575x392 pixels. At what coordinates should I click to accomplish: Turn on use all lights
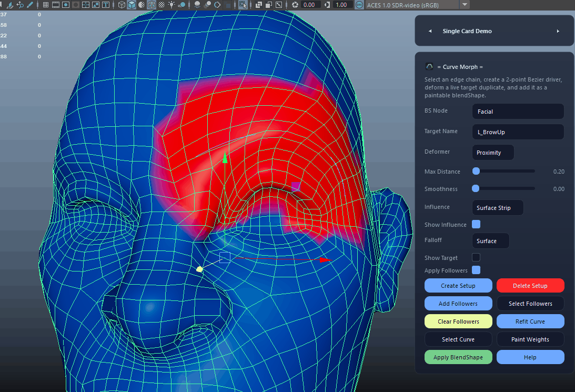172,5
